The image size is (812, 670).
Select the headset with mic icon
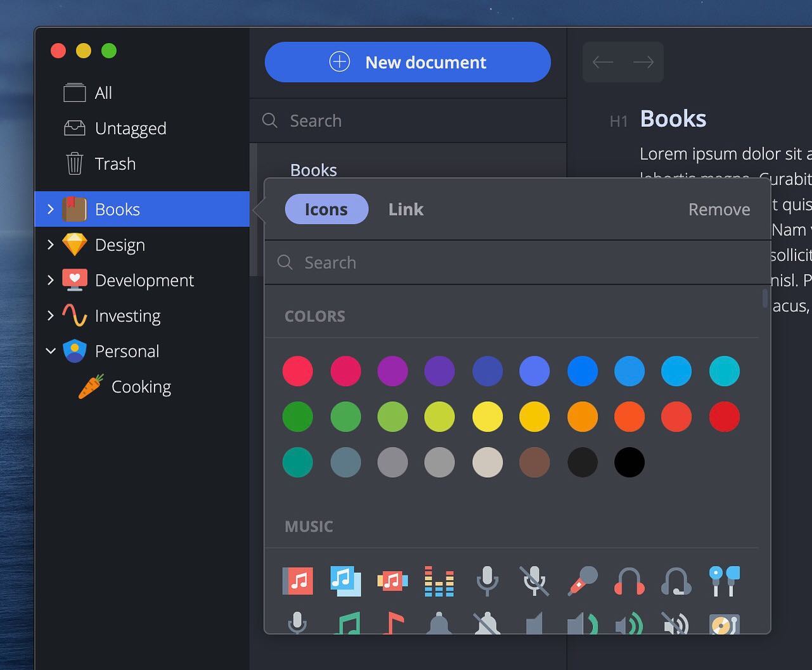pyautogui.click(x=676, y=581)
